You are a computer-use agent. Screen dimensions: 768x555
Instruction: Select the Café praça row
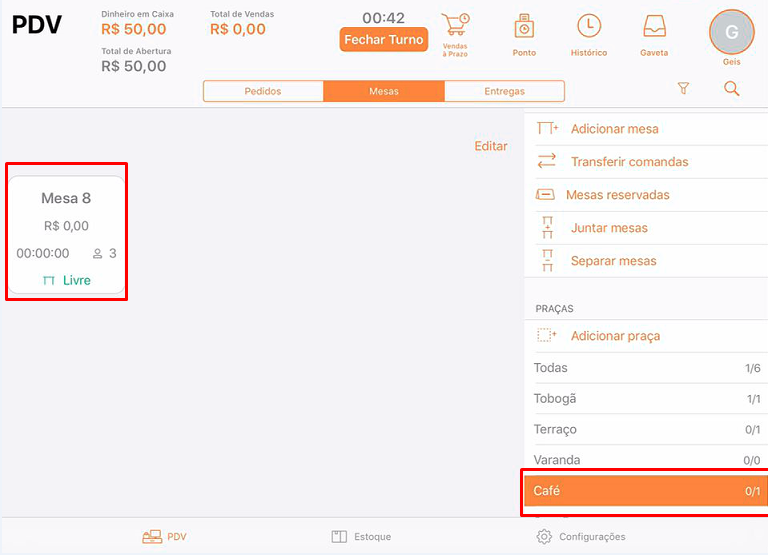point(646,491)
